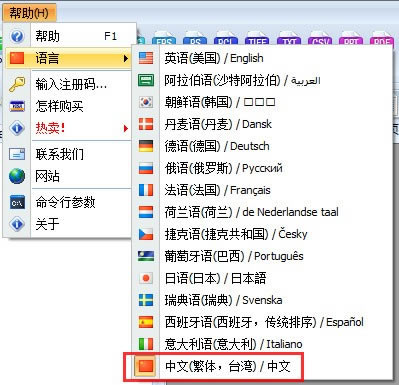The image size is (399, 385).
Task: Click the credit card icon beside 怎样购买
Action: click(x=17, y=106)
